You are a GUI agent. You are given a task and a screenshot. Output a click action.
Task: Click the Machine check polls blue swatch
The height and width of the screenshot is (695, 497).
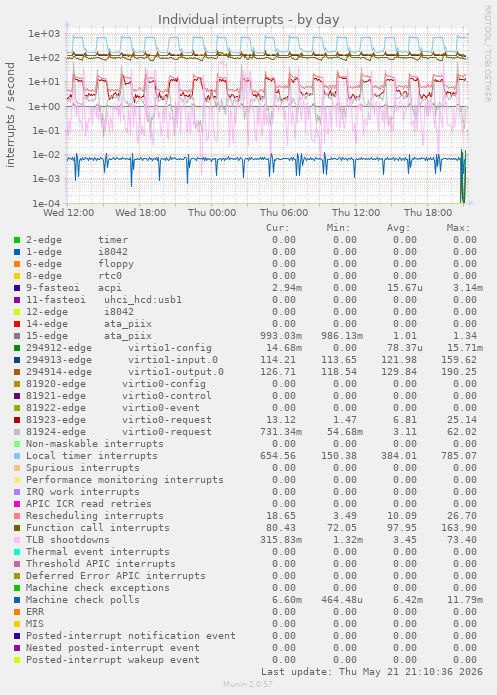[x=17, y=600]
